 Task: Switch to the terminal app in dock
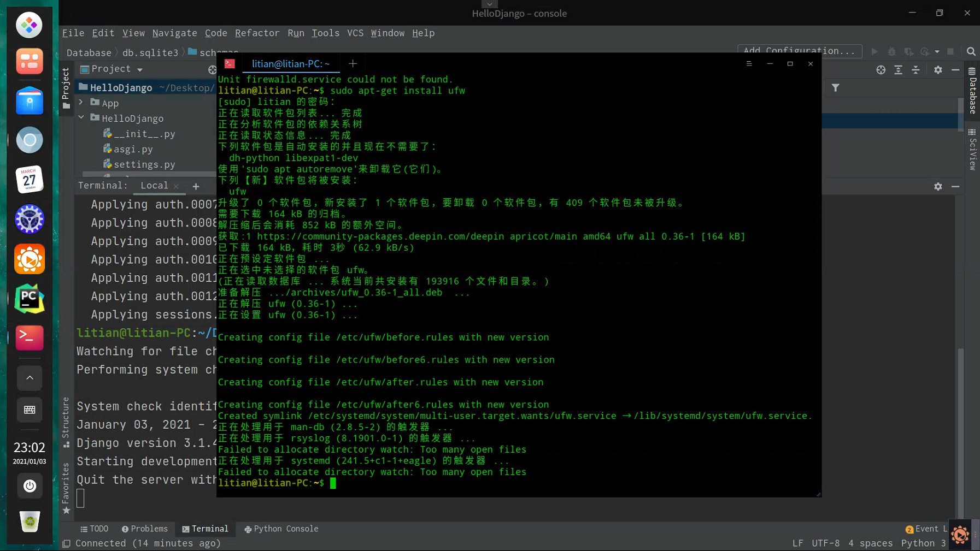click(30, 337)
